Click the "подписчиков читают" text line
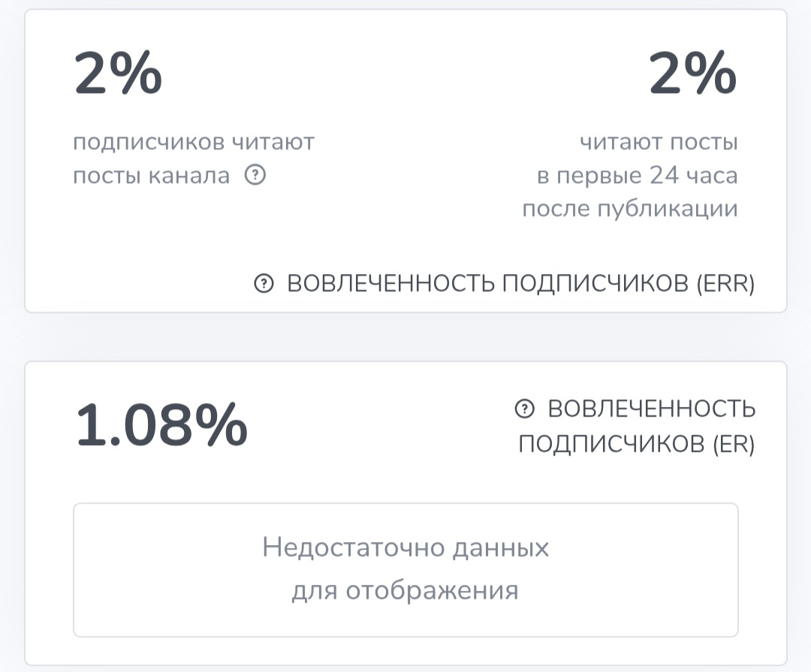This screenshot has height=672, width=811. [x=194, y=142]
